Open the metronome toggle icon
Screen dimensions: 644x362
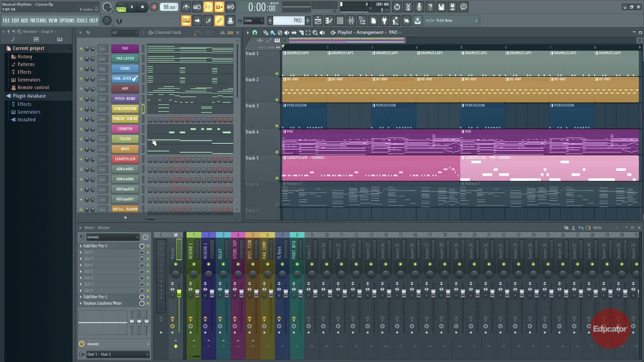(x=186, y=7)
